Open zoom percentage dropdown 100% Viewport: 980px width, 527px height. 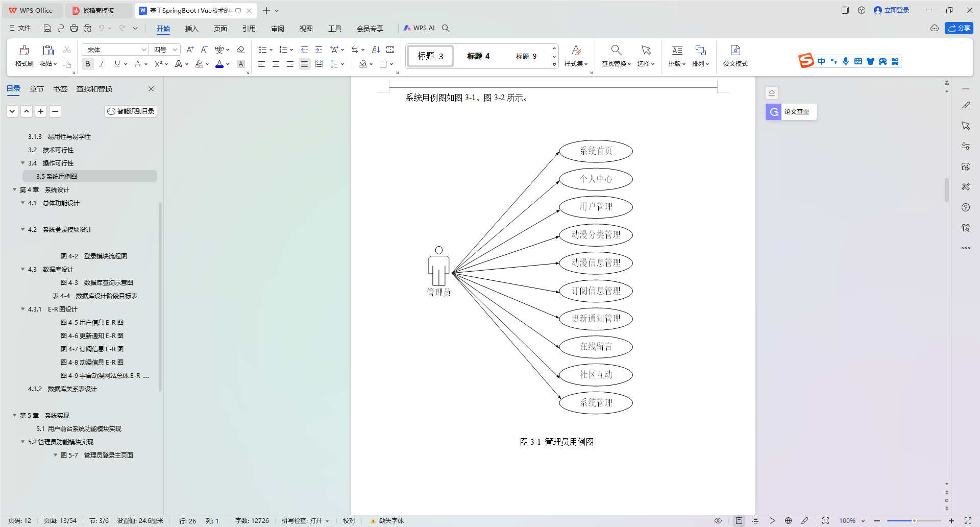[x=863, y=521]
